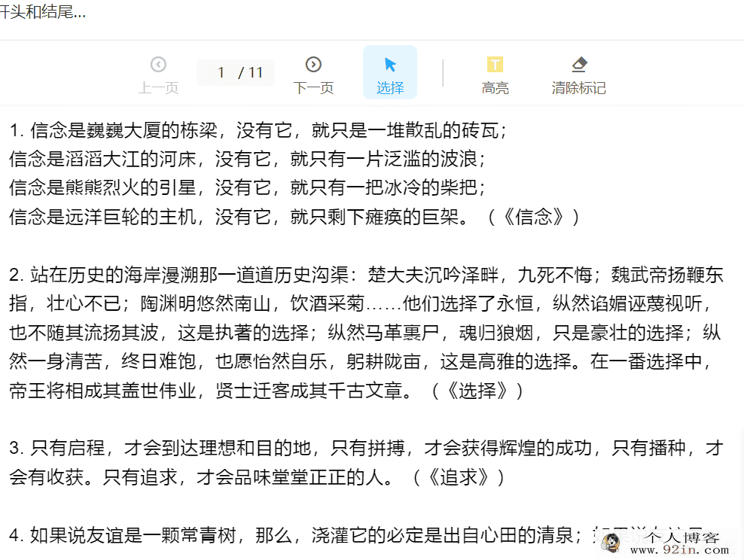Click the source citation （《信念》）

tap(533, 218)
